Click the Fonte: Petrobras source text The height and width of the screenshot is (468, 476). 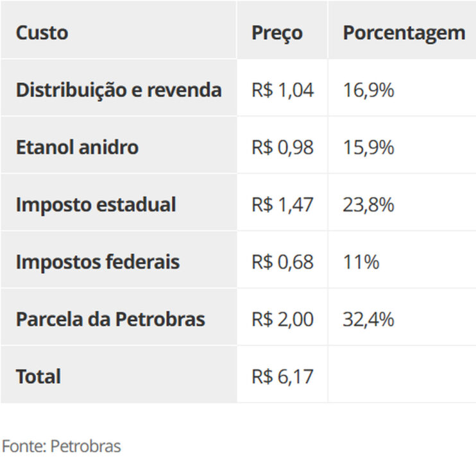click(61, 446)
